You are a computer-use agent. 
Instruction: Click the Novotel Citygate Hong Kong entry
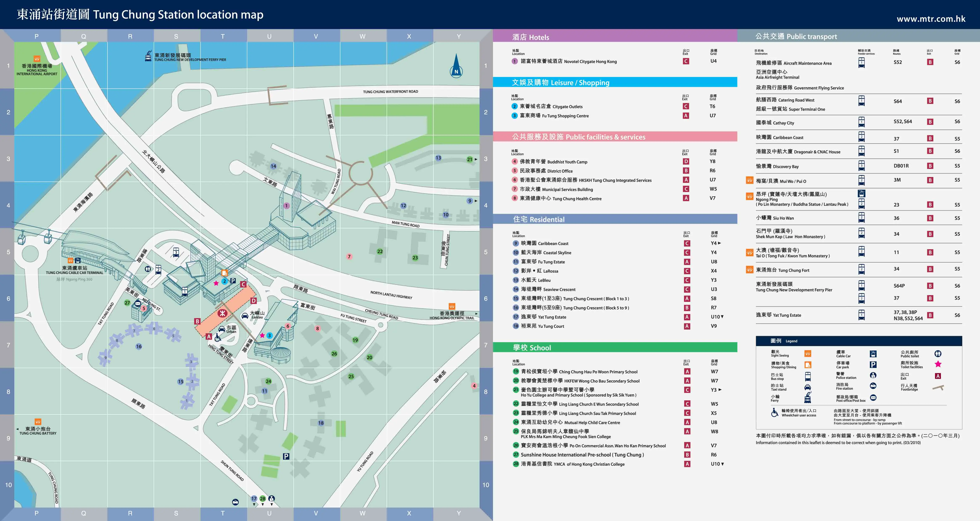tap(569, 61)
